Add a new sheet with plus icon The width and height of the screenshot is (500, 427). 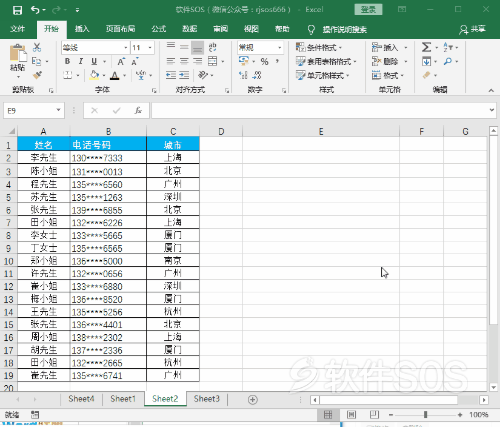(x=253, y=399)
